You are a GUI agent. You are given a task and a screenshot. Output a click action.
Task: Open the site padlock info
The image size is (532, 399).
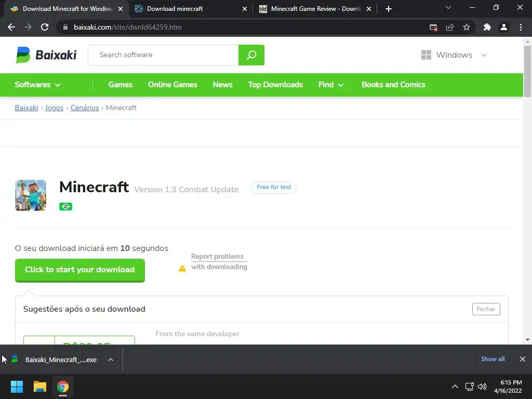click(x=65, y=27)
